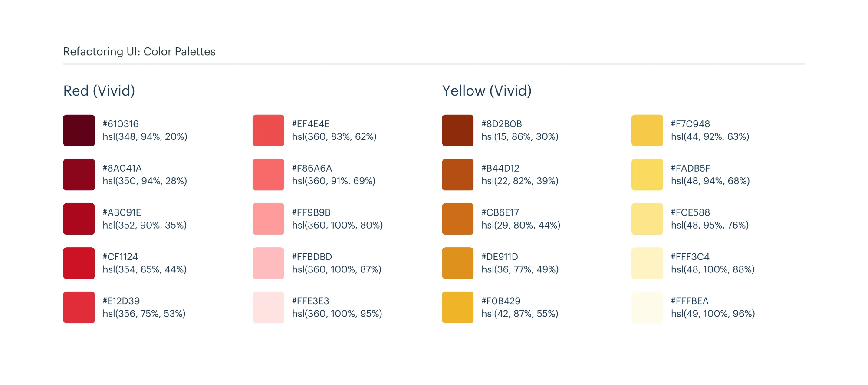The height and width of the screenshot is (385, 868).
Task: Select the #FF9B9B light red swatch
Action: pyautogui.click(x=268, y=219)
